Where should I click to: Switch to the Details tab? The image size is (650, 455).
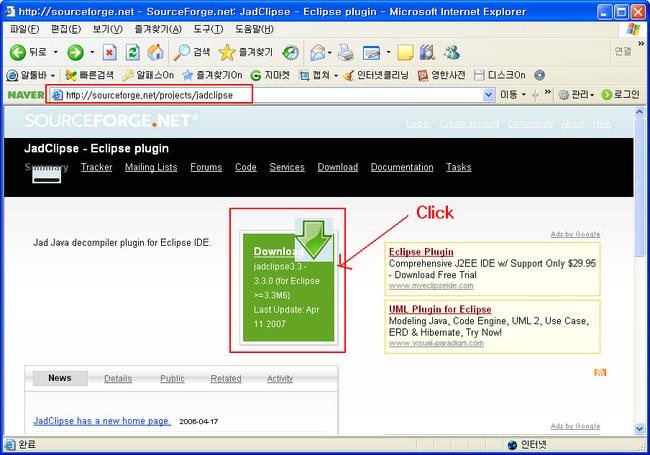(x=118, y=378)
